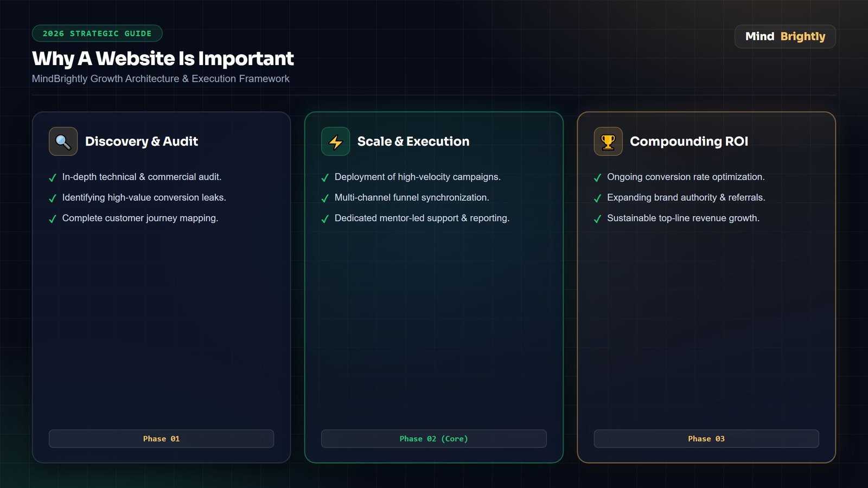Image resolution: width=868 pixels, height=488 pixels.
Task: Click the Phase 01 label bar
Action: tap(161, 439)
